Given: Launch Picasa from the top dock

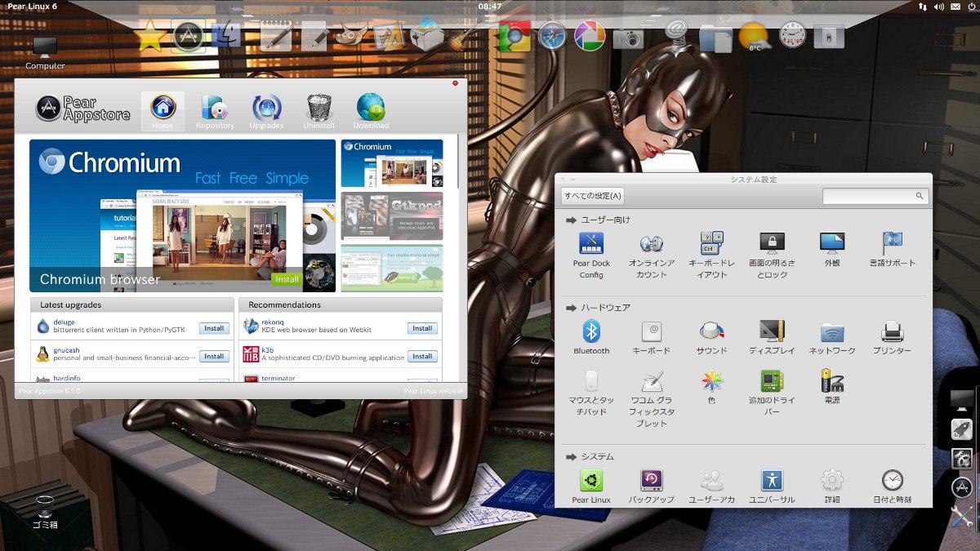Looking at the screenshot, I should coord(590,36).
